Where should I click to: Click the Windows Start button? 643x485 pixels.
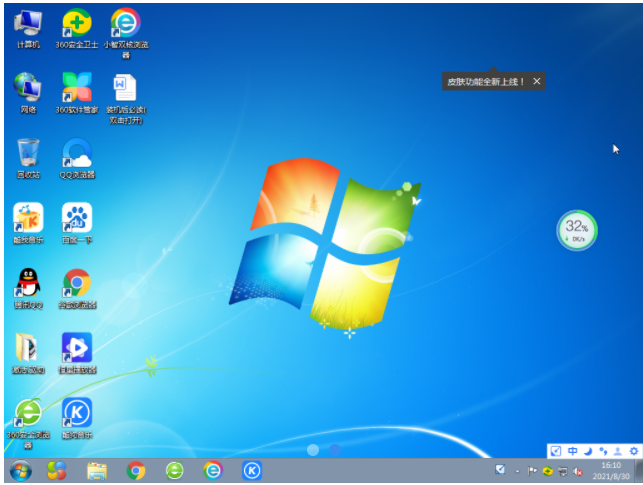pyautogui.click(x=19, y=470)
